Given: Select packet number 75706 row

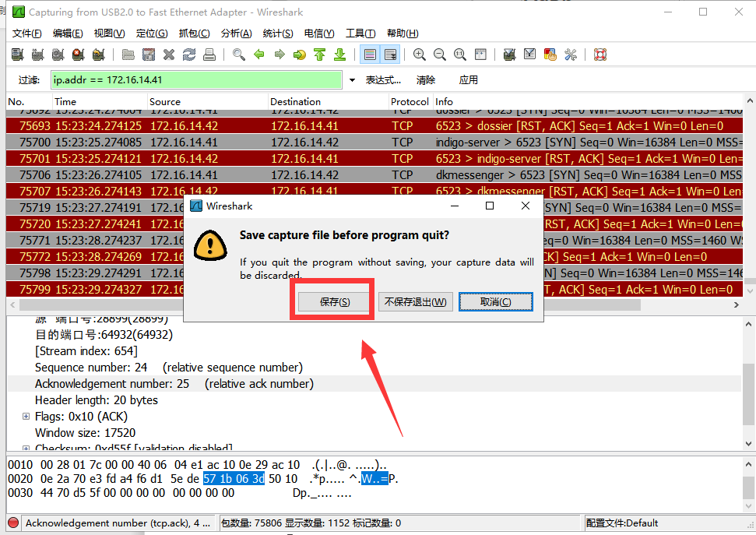Looking at the screenshot, I should 374,175.
